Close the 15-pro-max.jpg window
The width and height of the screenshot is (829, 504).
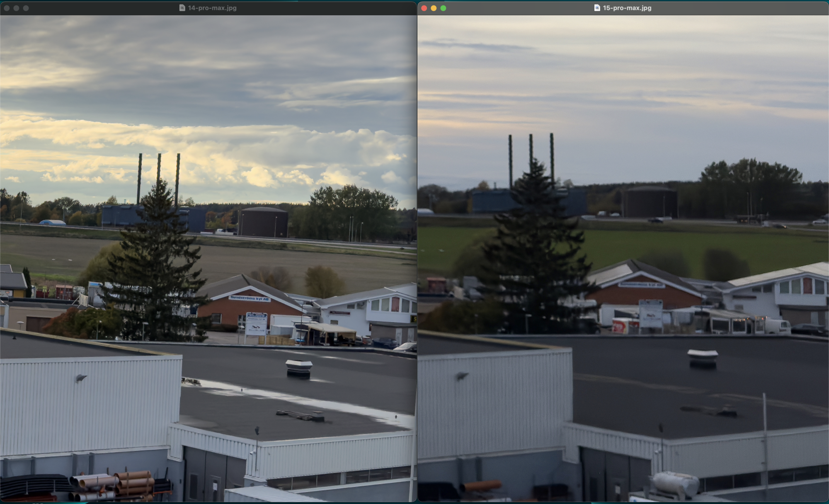coord(424,8)
